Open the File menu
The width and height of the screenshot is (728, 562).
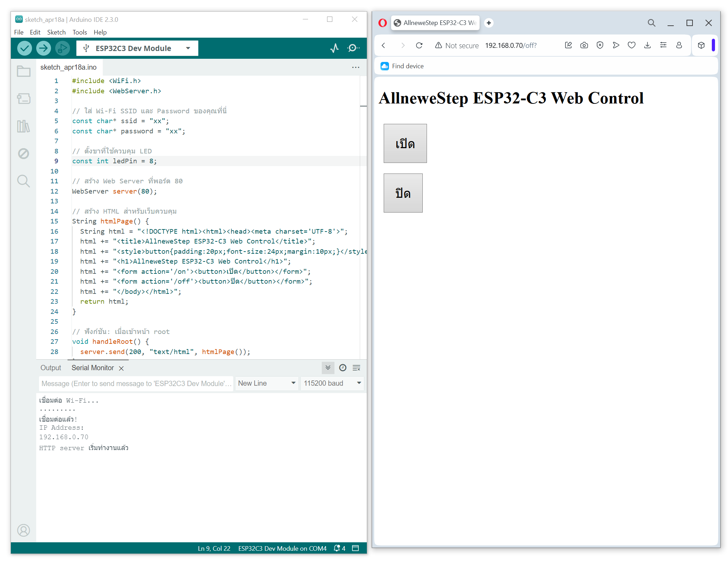[19, 32]
